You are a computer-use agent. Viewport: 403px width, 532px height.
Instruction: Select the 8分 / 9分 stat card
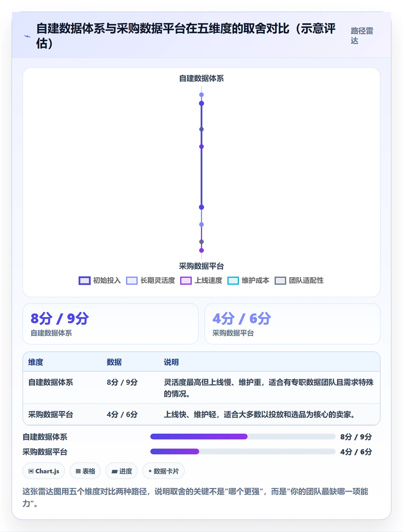coord(111,324)
